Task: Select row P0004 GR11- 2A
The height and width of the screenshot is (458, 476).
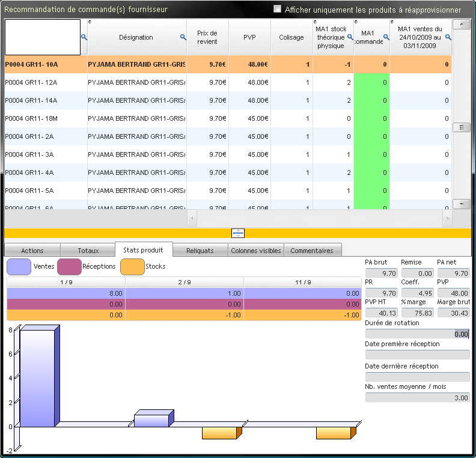Action: (228, 136)
